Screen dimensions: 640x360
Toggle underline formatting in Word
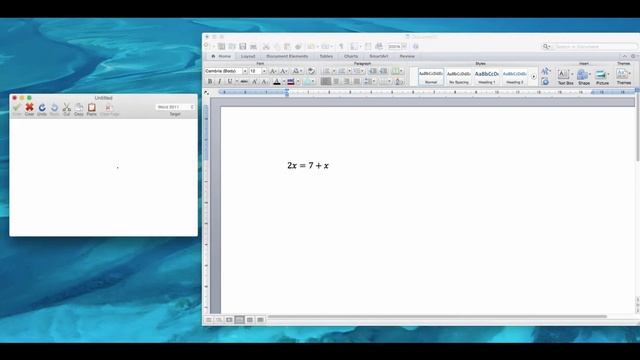point(230,82)
